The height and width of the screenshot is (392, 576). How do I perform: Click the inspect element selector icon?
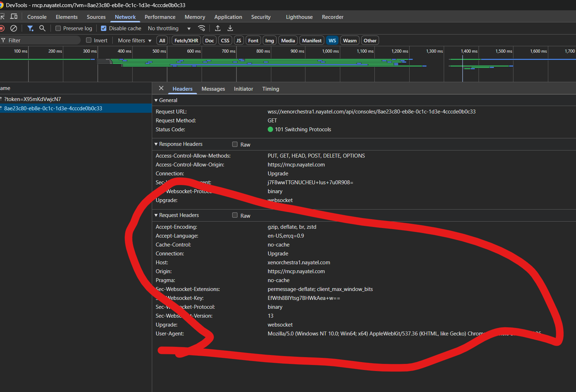click(2, 17)
